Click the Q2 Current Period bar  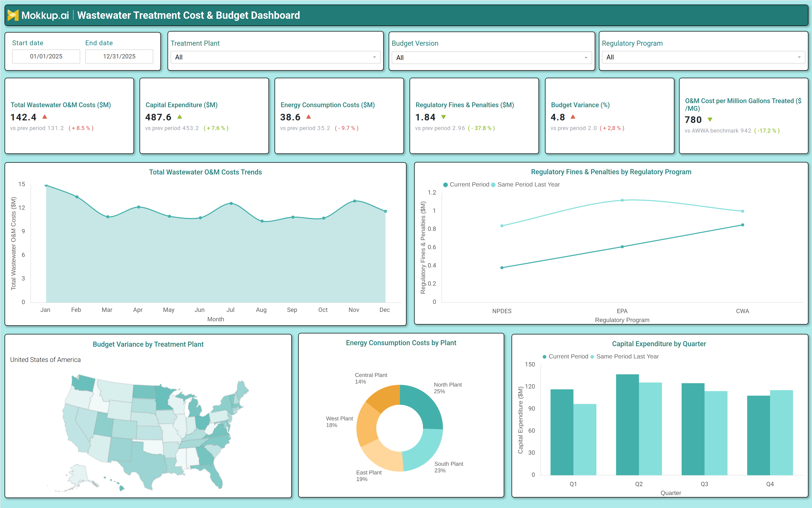[x=628, y=425]
